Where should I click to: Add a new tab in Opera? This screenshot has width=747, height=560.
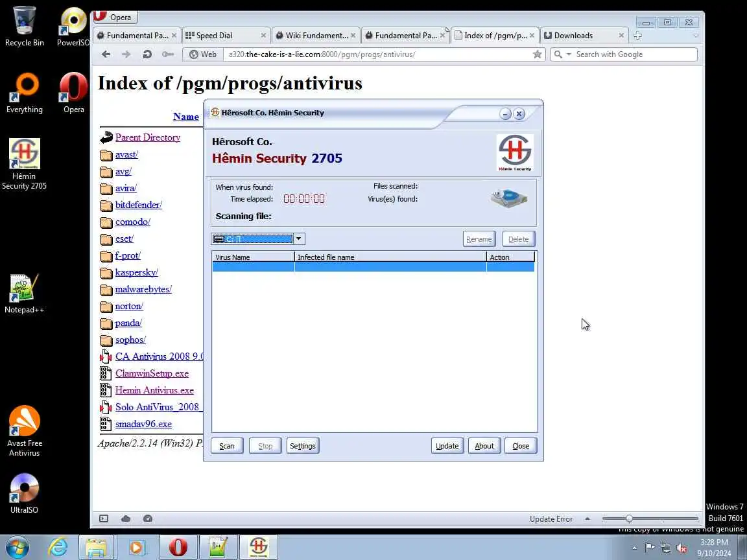638,35
